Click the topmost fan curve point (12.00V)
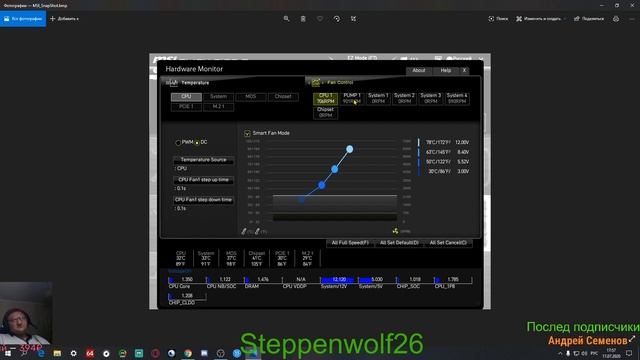The width and height of the screenshot is (640, 360). click(x=350, y=149)
